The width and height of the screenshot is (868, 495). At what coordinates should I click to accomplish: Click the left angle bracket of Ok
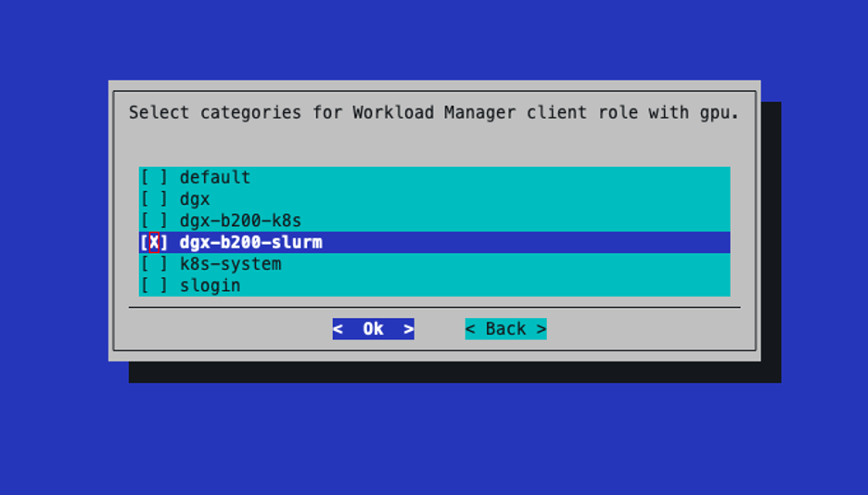(338, 329)
